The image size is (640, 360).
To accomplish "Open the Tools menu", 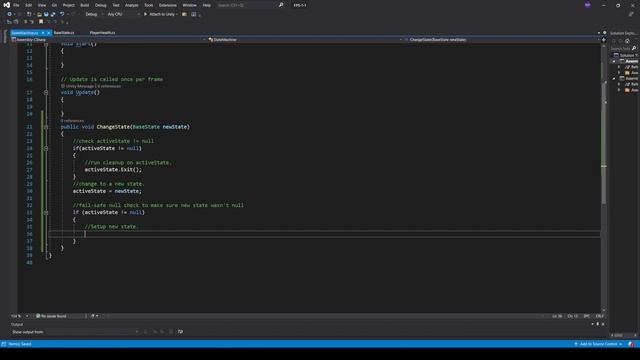I will tap(149, 5).
